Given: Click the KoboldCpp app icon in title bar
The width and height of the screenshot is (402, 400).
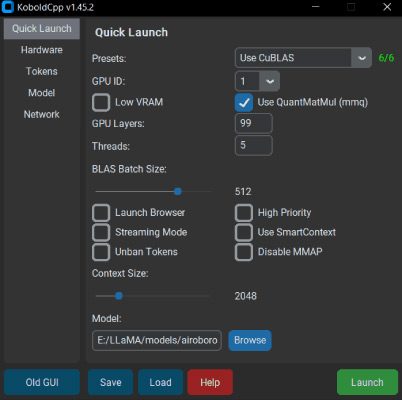Looking at the screenshot, I should (x=8, y=7).
